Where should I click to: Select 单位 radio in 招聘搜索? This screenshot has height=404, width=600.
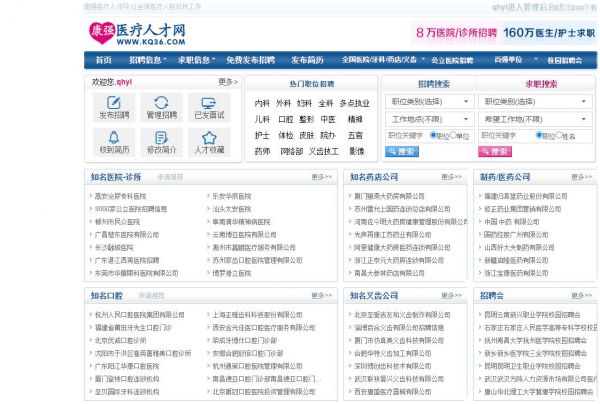pyautogui.click(x=453, y=135)
